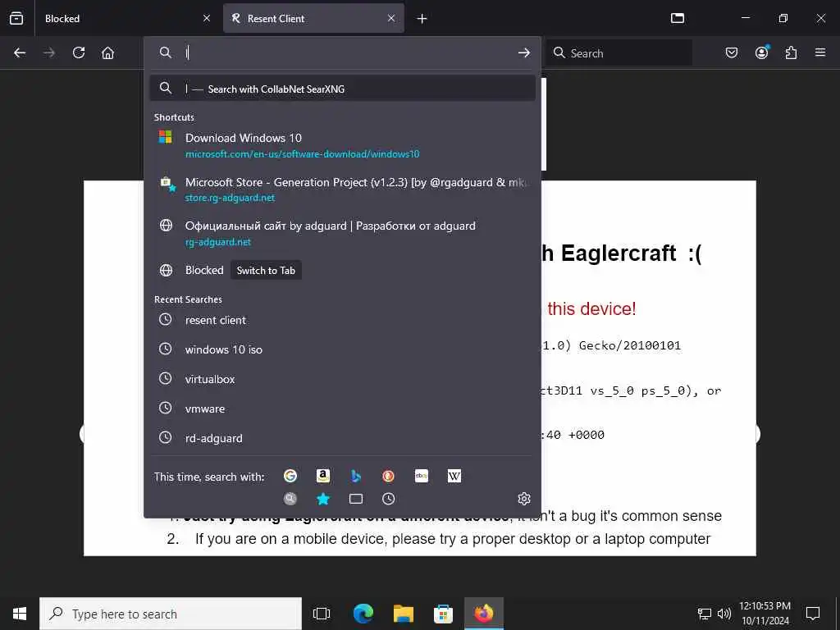
Task: Open the taskbar clock and date
Action: (765, 614)
